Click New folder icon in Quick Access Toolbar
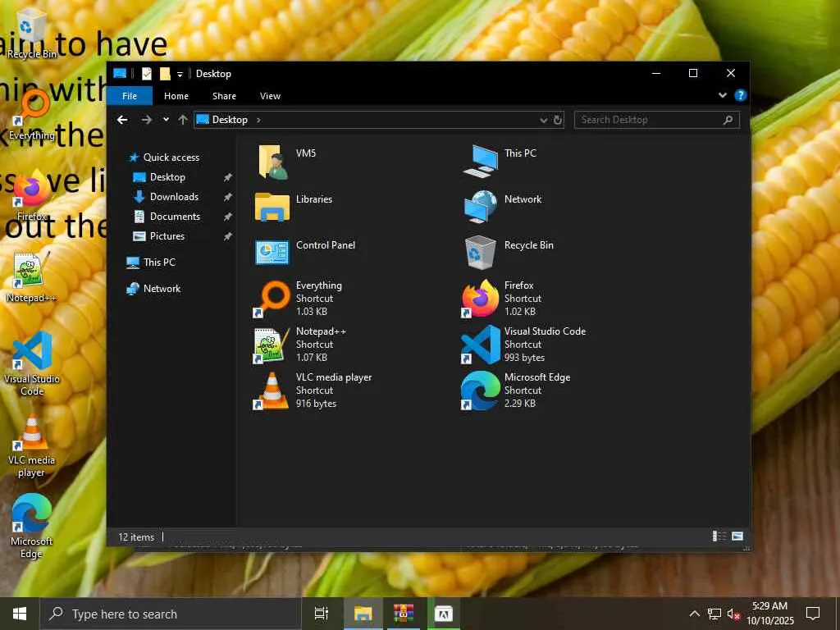Screen dimensions: 840x630 [165, 74]
